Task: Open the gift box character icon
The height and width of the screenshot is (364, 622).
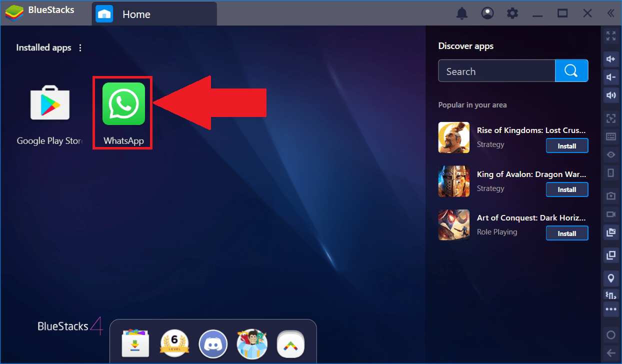Action: click(252, 344)
